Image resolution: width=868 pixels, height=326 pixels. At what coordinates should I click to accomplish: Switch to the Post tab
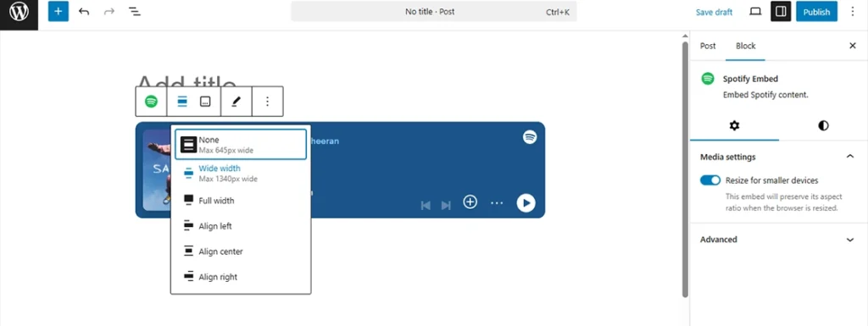[708, 46]
